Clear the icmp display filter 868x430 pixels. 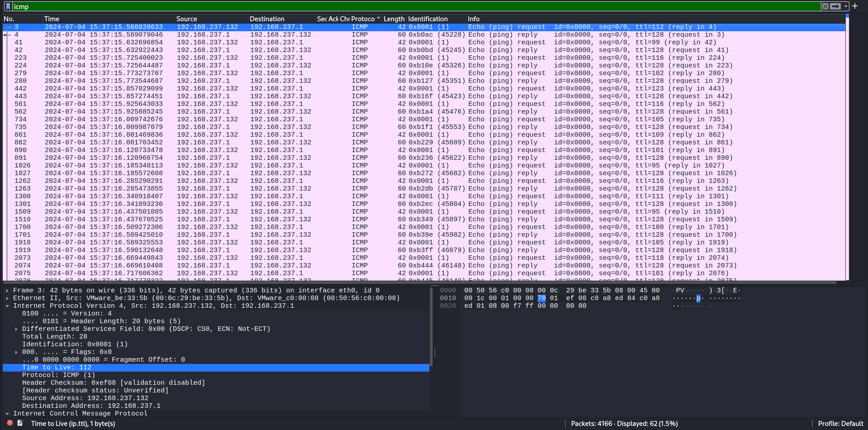pos(825,6)
